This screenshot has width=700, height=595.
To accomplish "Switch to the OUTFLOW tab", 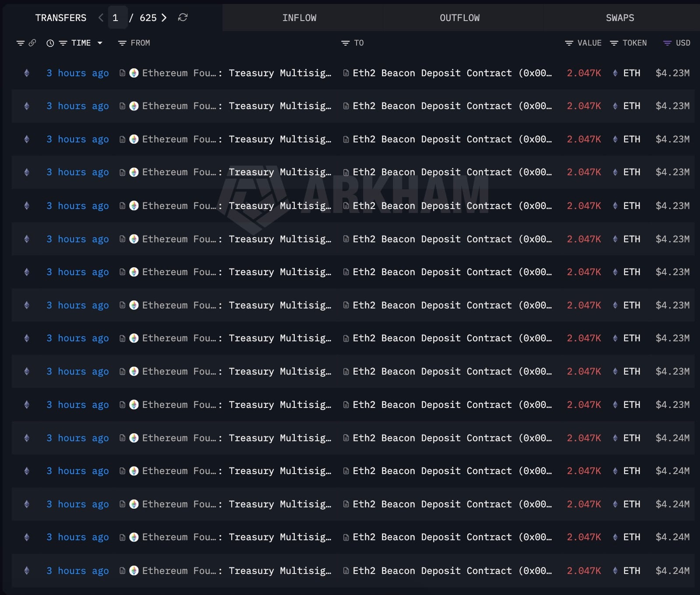I will click(460, 18).
